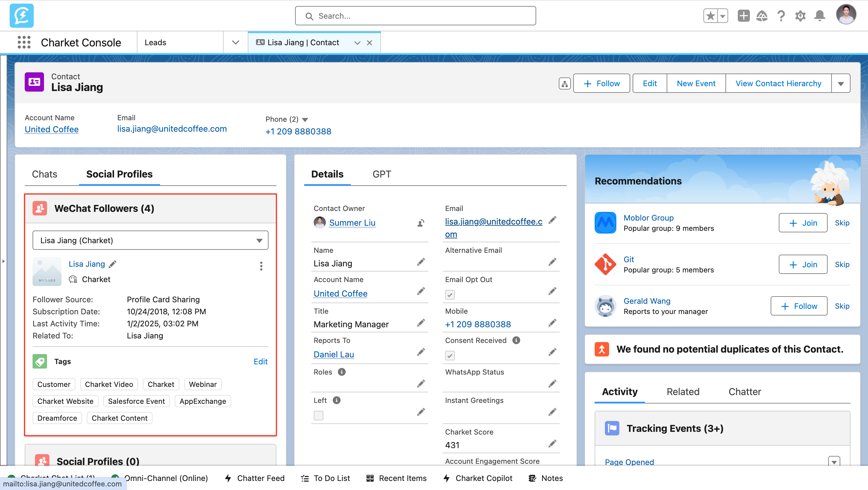Toggle the Left checkbox

(x=319, y=416)
